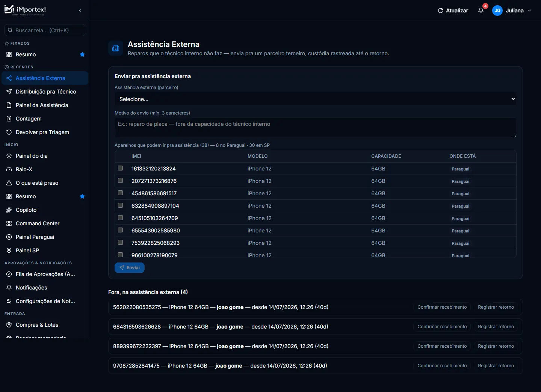Click the Assistência Externa share icon in sidebar
541x392 pixels.
click(x=9, y=78)
